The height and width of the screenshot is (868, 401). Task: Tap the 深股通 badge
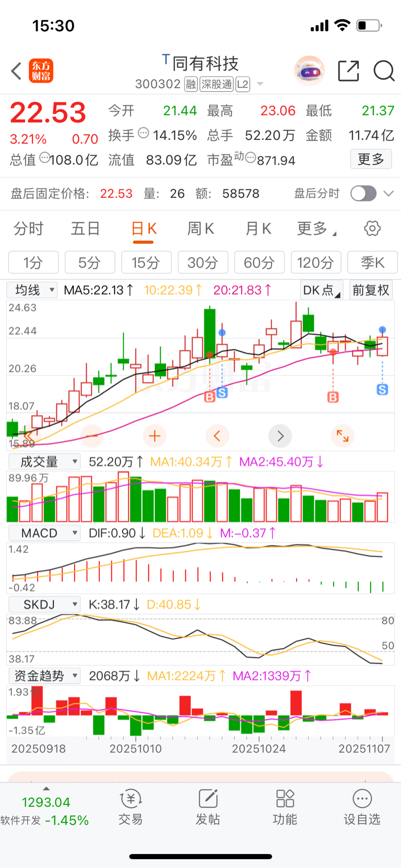[216, 84]
